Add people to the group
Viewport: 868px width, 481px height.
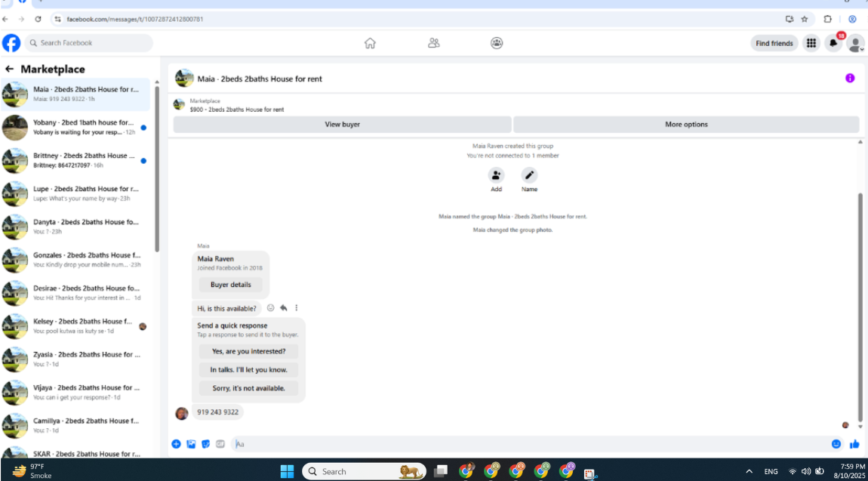(x=496, y=175)
